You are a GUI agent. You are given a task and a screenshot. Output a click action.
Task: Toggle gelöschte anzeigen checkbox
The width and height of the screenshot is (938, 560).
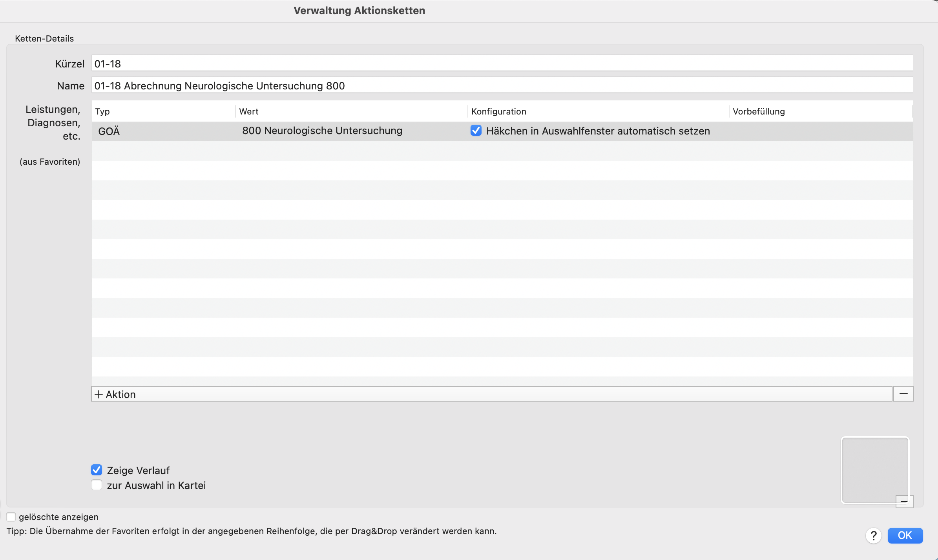point(11,517)
